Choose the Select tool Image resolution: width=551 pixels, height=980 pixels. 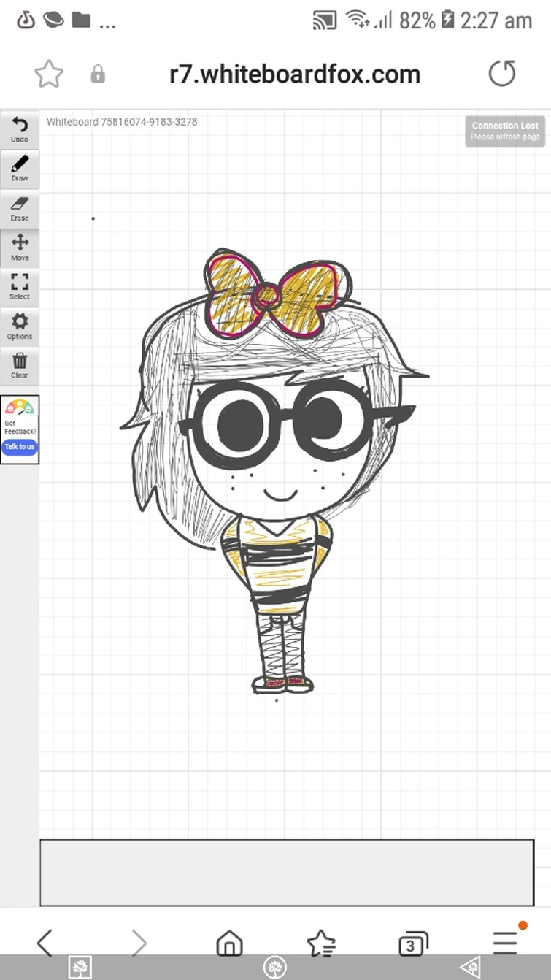(x=20, y=287)
